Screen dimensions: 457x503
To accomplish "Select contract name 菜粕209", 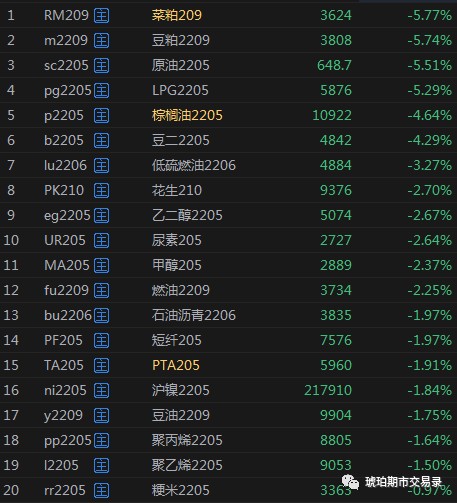I will (x=177, y=15).
